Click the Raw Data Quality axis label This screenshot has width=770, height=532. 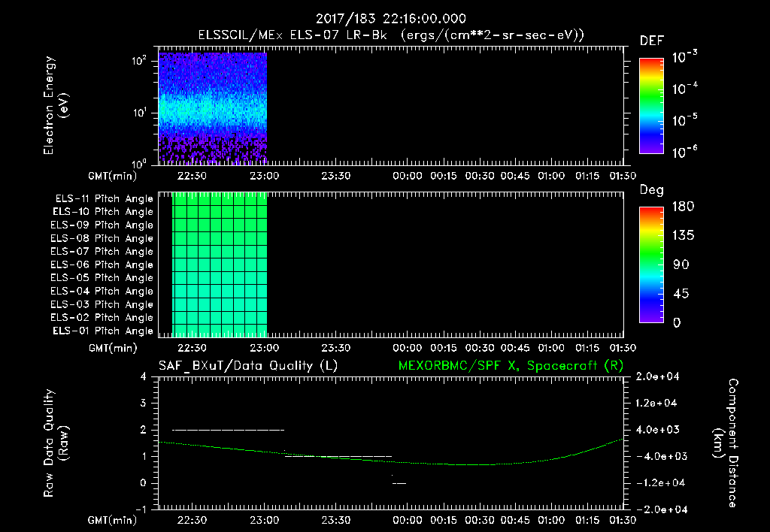(56, 443)
